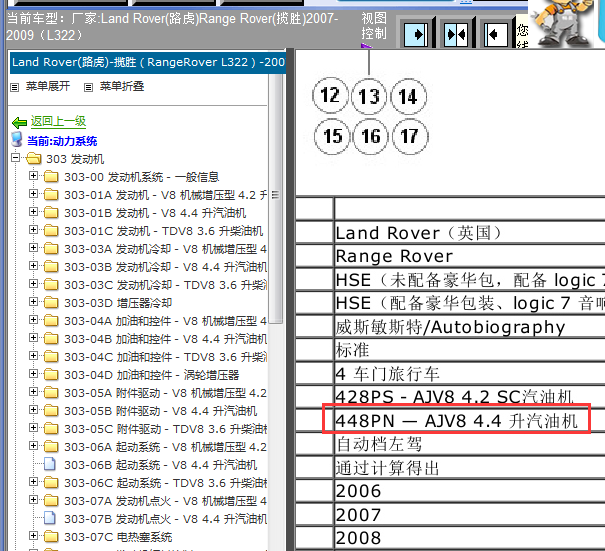Click the collapse-both-sides view control button
This screenshot has width=605, height=551.
456,35
